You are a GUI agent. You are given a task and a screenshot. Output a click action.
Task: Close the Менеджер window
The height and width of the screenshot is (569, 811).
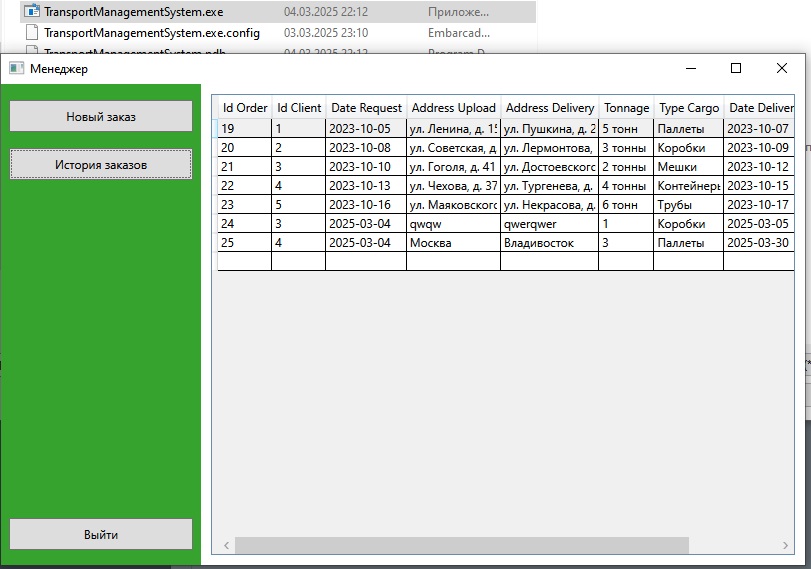point(782,68)
